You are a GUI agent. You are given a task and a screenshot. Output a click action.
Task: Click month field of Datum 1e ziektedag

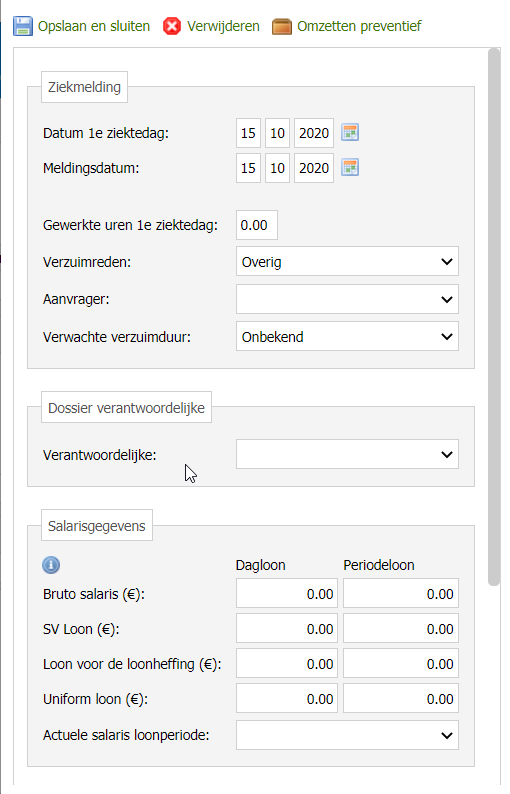(278, 133)
